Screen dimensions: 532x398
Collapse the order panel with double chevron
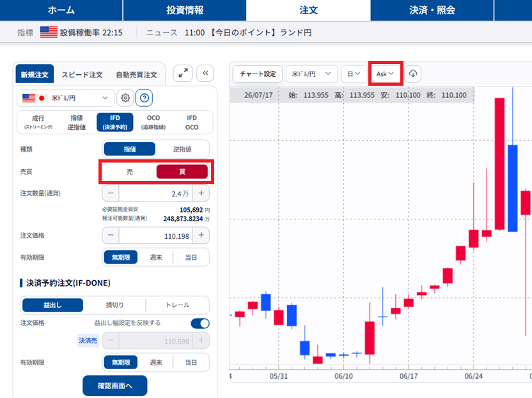(x=205, y=73)
